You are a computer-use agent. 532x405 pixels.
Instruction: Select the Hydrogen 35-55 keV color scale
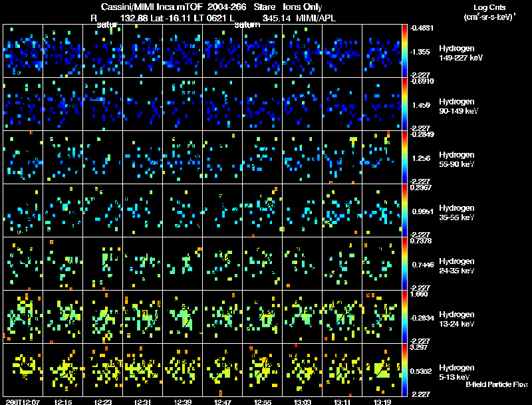(x=404, y=211)
